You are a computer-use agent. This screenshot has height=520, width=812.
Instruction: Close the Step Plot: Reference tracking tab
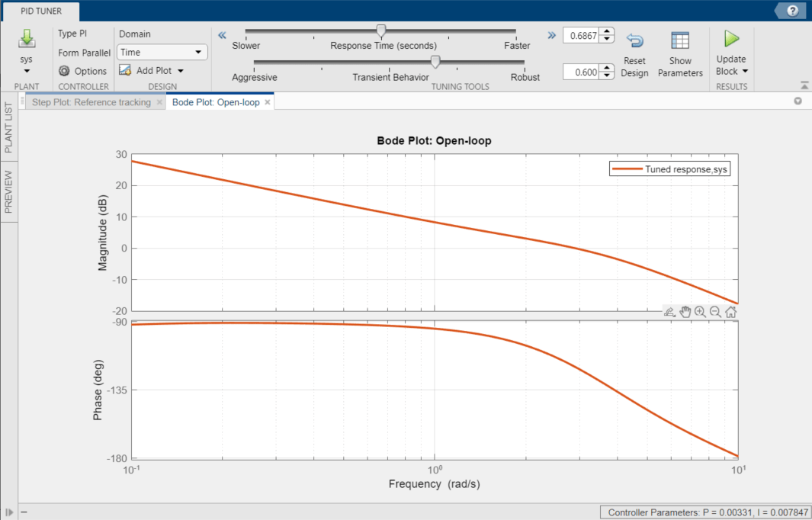click(159, 102)
